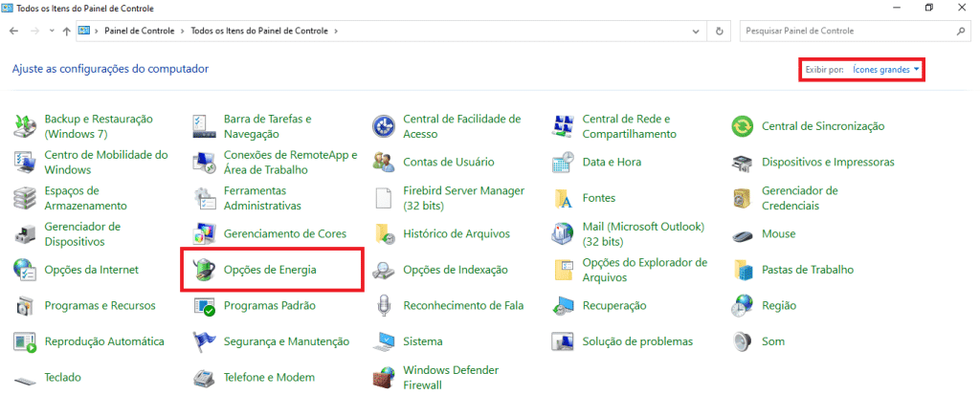Image resolution: width=980 pixels, height=417 pixels.
Task: Expand the chevron after Painel de Controle breadcrumb
Action: coord(182,32)
